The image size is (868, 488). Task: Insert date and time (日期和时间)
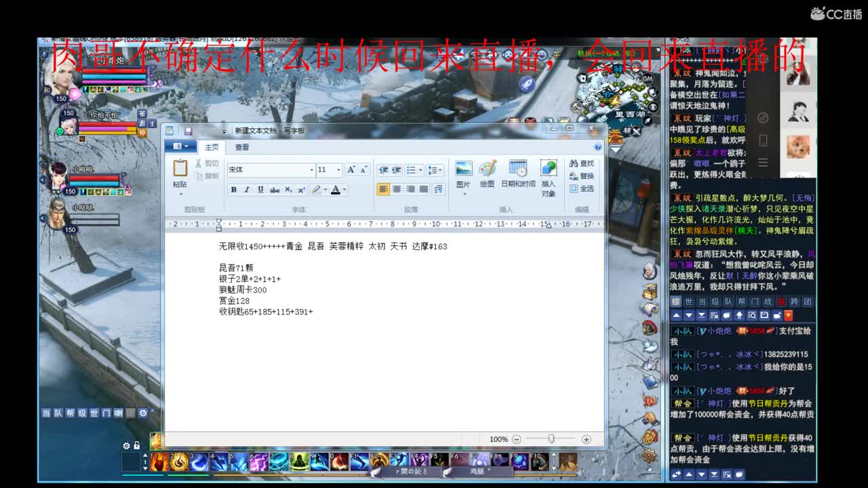click(x=518, y=174)
